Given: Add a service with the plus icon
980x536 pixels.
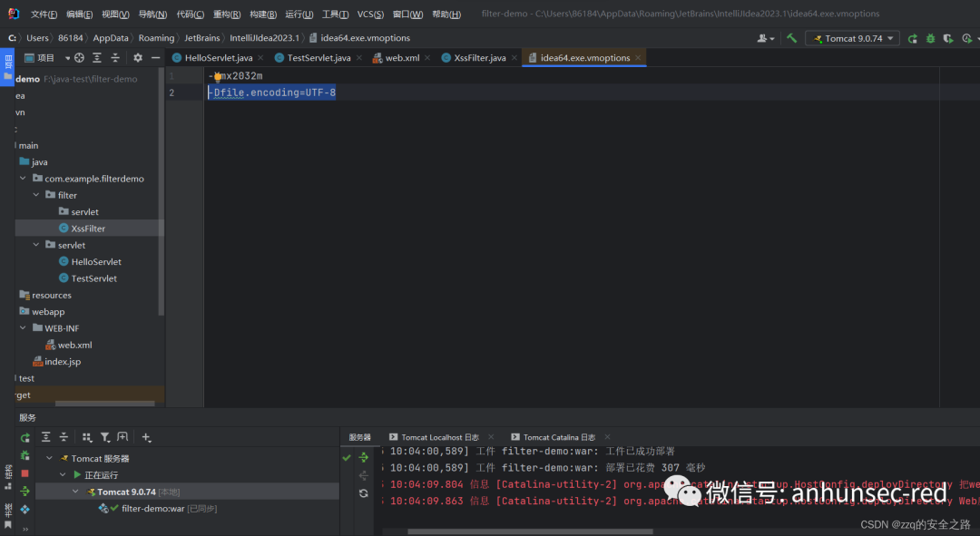Looking at the screenshot, I should click(146, 437).
